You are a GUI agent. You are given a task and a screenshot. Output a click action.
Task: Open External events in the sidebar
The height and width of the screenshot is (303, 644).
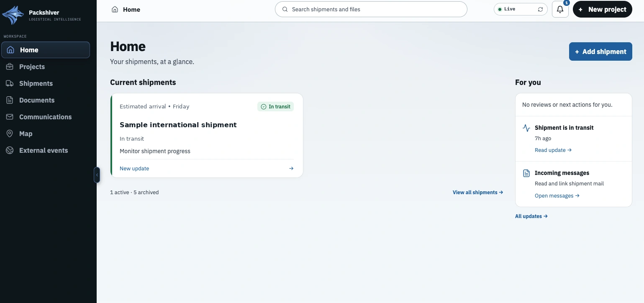click(x=46, y=150)
